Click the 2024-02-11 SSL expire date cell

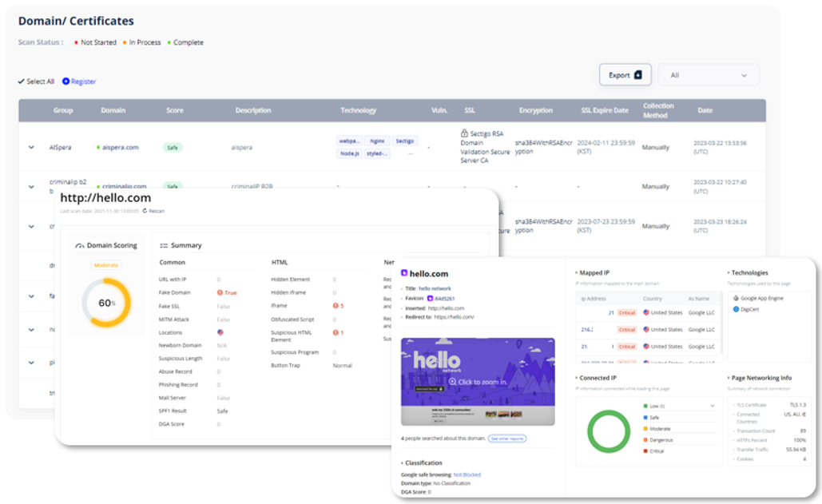[x=606, y=147]
